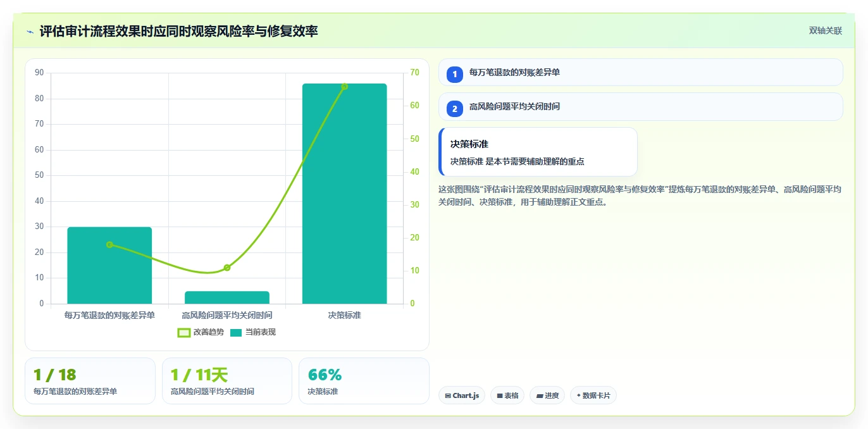
Task: Click the 每万笔退款的对账差异单 bar
Action: tap(109, 265)
